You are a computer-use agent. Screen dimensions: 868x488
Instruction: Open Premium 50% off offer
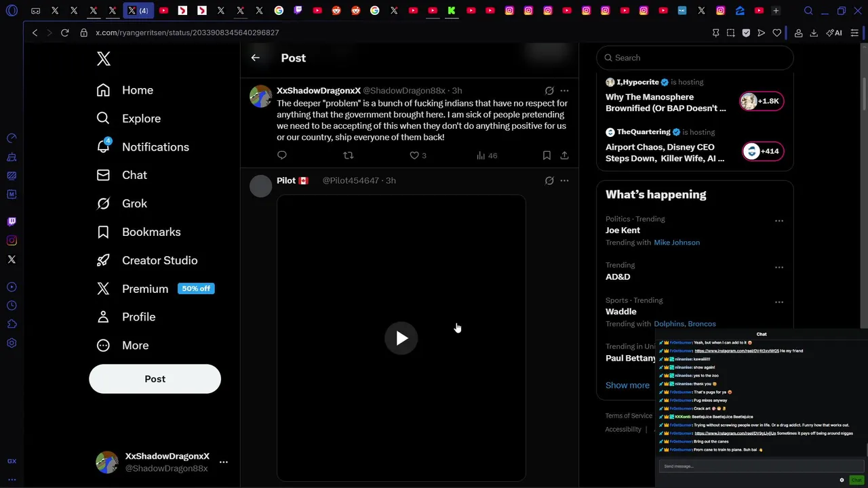(x=155, y=289)
